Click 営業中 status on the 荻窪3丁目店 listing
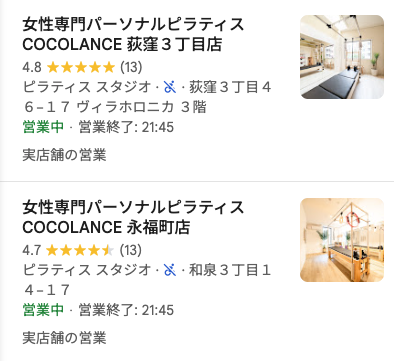The width and height of the screenshot is (394, 361). (x=43, y=127)
